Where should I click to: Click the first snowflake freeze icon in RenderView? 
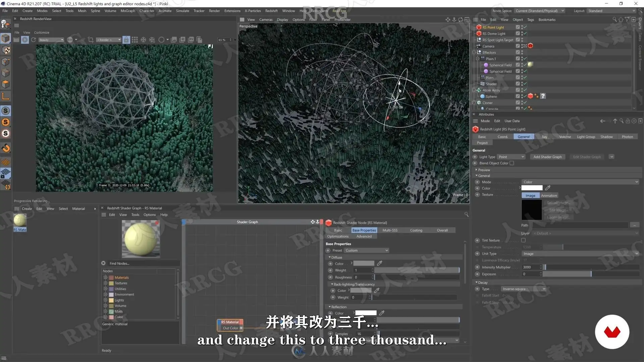pyautogui.click(x=143, y=40)
